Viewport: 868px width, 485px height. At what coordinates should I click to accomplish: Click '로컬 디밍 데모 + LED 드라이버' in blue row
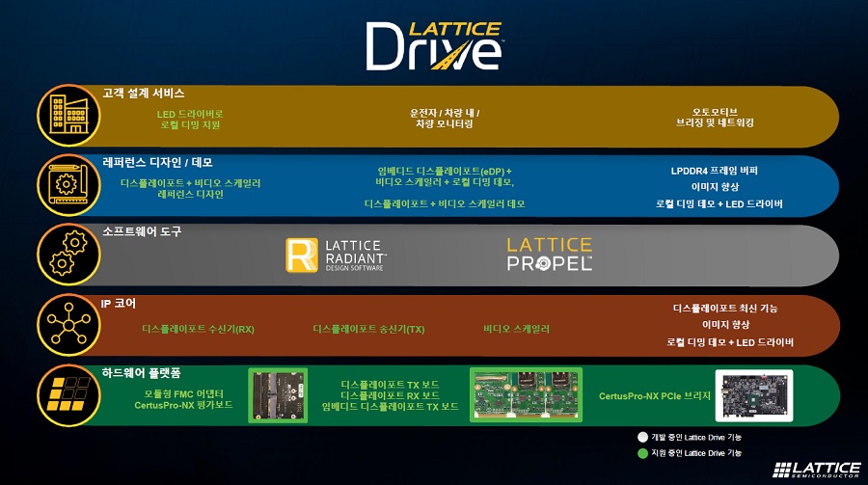pyautogui.click(x=719, y=203)
